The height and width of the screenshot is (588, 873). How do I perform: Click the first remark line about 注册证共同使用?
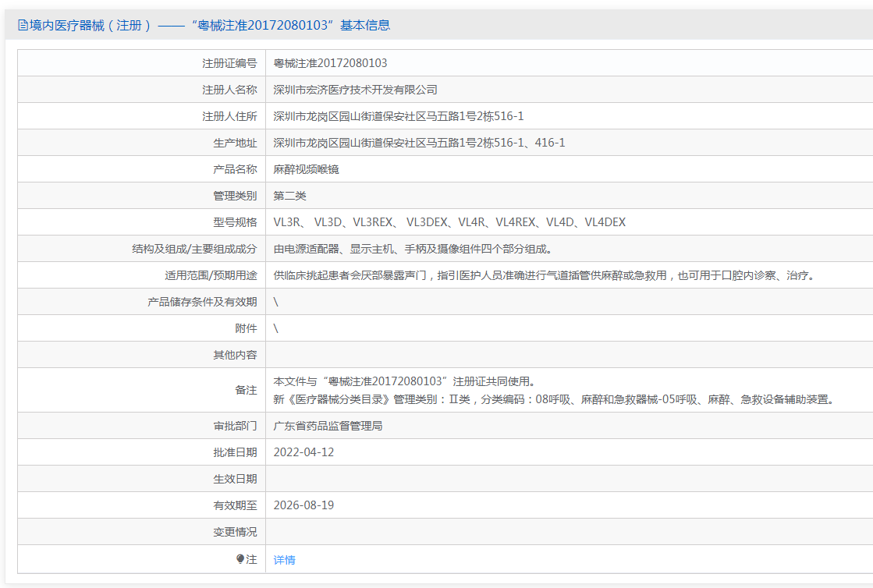tap(403, 381)
